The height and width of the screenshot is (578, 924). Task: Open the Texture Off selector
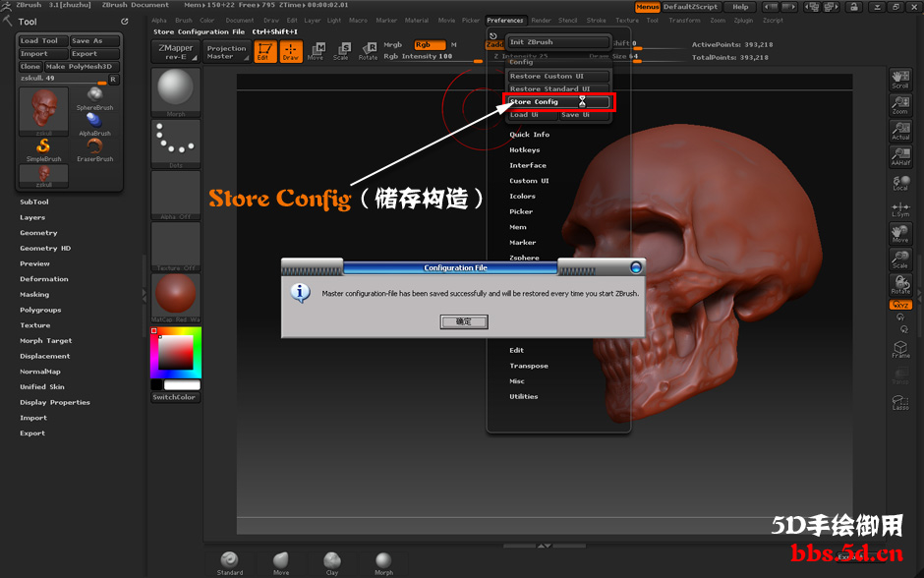pyautogui.click(x=176, y=247)
